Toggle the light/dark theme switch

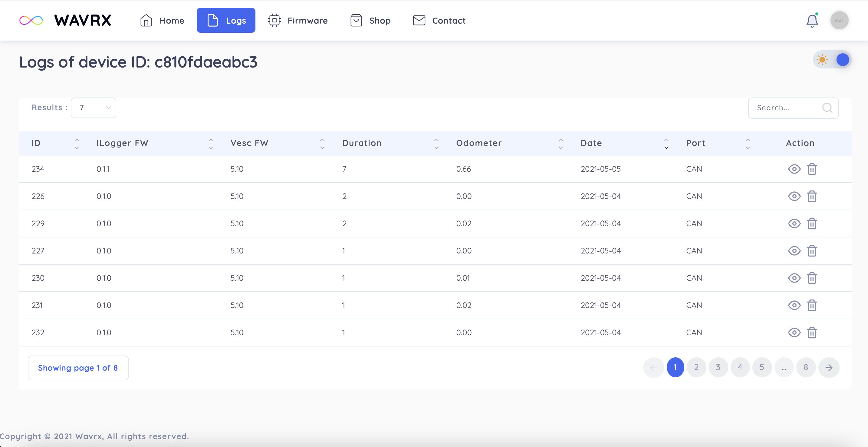pyautogui.click(x=832, y=60)
